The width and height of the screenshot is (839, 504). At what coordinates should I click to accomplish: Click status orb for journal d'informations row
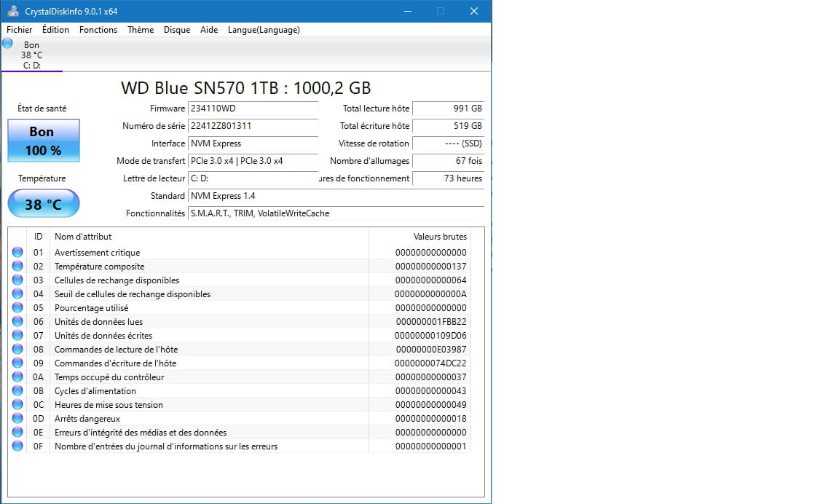[x=17, y=446]
